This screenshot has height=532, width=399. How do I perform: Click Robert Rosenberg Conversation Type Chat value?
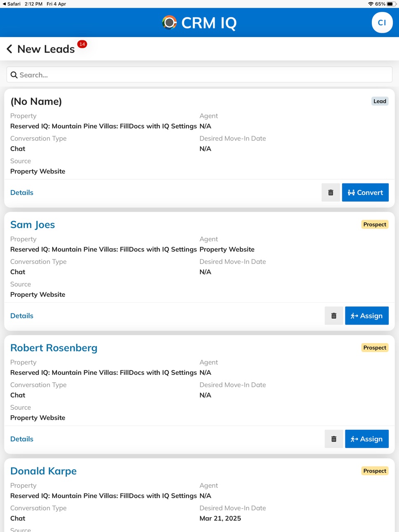click(18, 395)
